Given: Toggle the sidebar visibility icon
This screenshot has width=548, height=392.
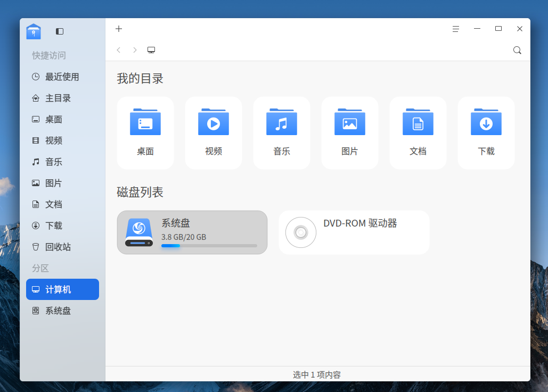Looking at the screenshot, I should 60,31.
